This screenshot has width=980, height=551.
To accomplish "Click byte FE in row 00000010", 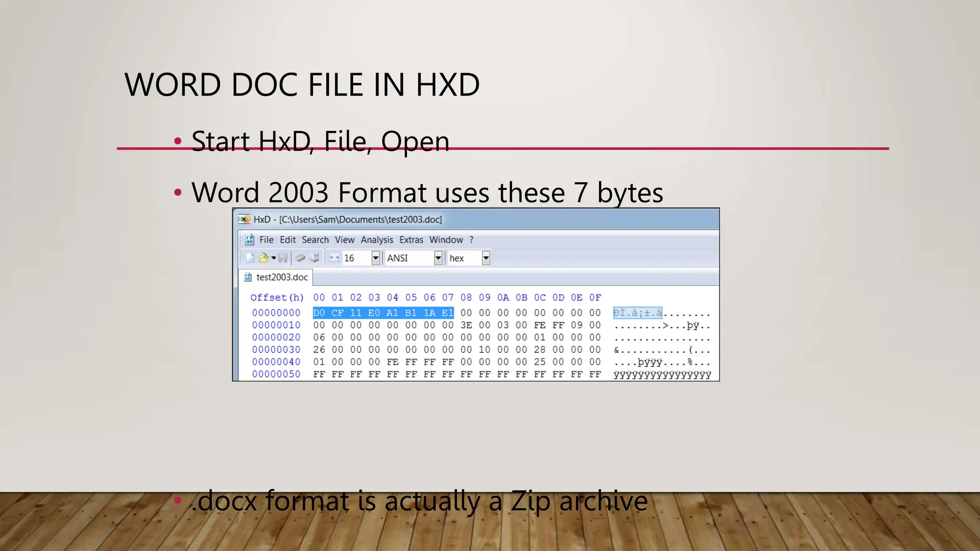I will [x=540, y=325].
